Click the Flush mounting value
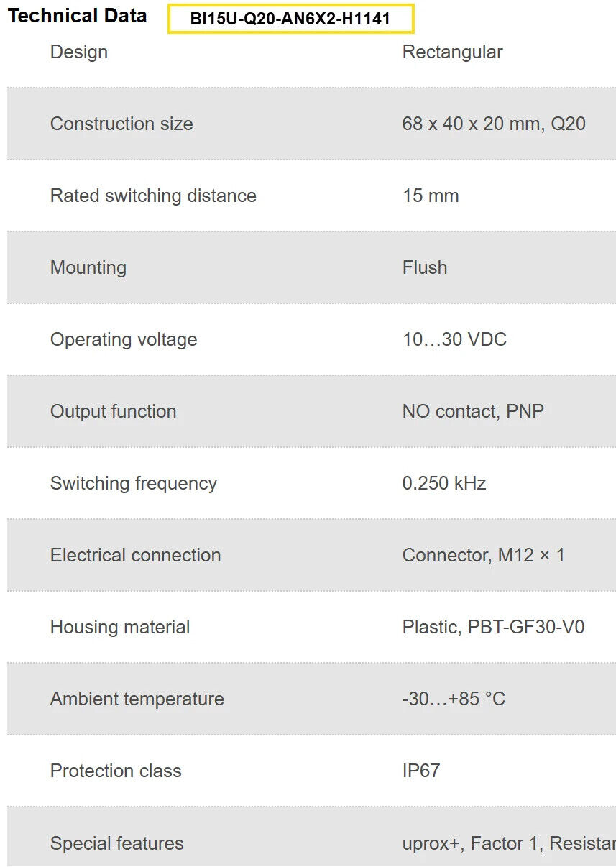The height and width of the screenshot is (867, 616). pos(425,267)
